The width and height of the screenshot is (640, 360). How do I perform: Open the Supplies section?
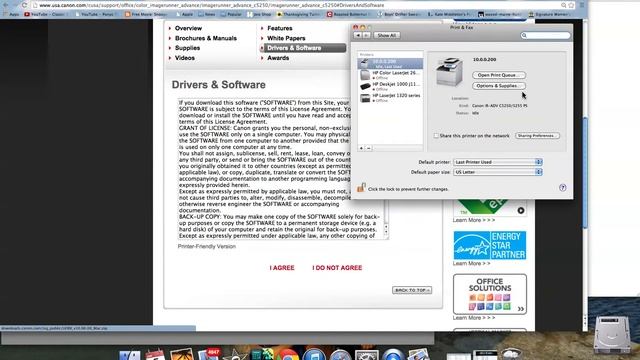pos(187,48)
